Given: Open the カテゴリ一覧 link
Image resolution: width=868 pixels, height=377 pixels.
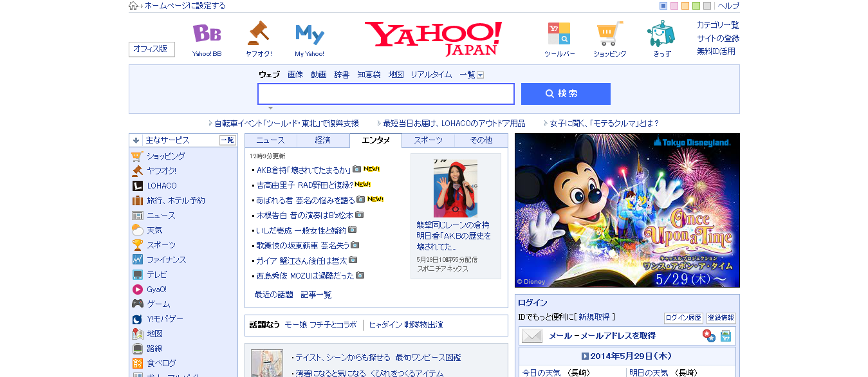Looking at the screenshot, I should point(718,25).
